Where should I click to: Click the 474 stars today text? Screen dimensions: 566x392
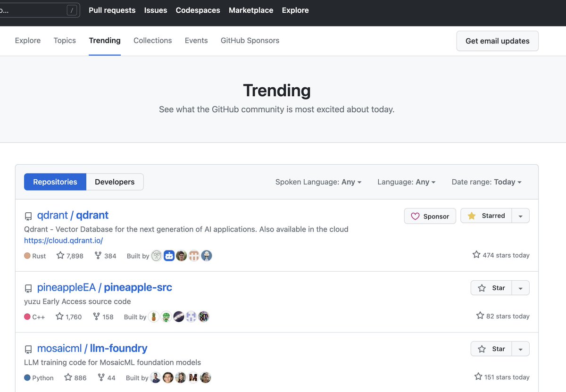pos(501,255)
